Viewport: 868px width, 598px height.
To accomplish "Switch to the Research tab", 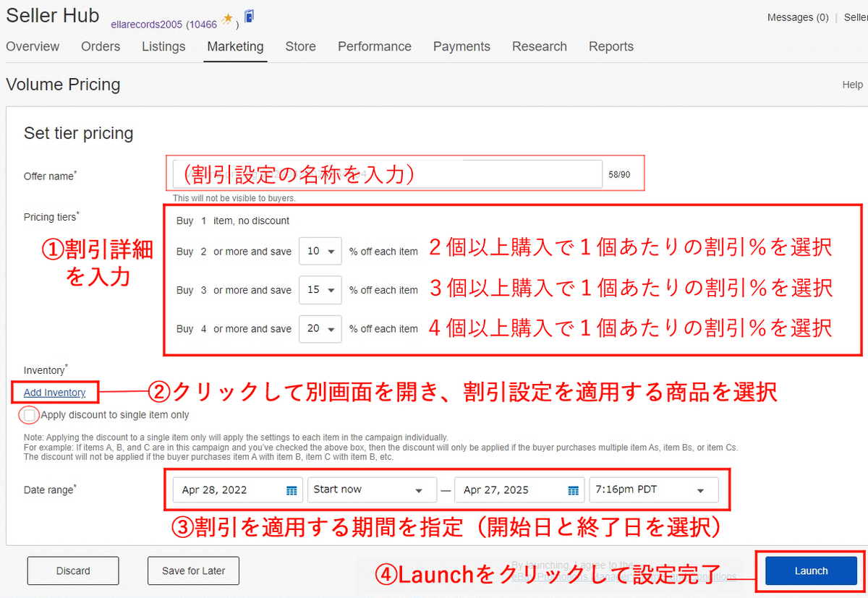I will 540,46.
